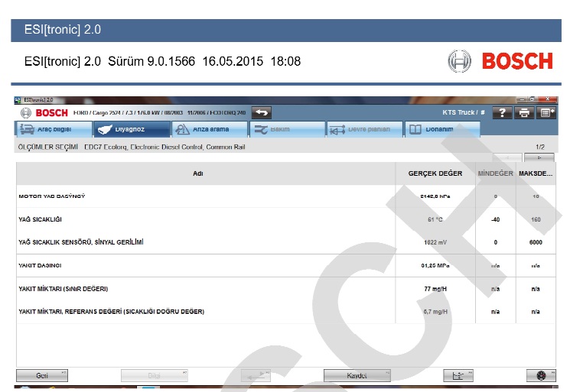Screen dimensions: 570x392
Task: Click the disabled arrow button next to Dikgi
Action: (x=256, y=376)
